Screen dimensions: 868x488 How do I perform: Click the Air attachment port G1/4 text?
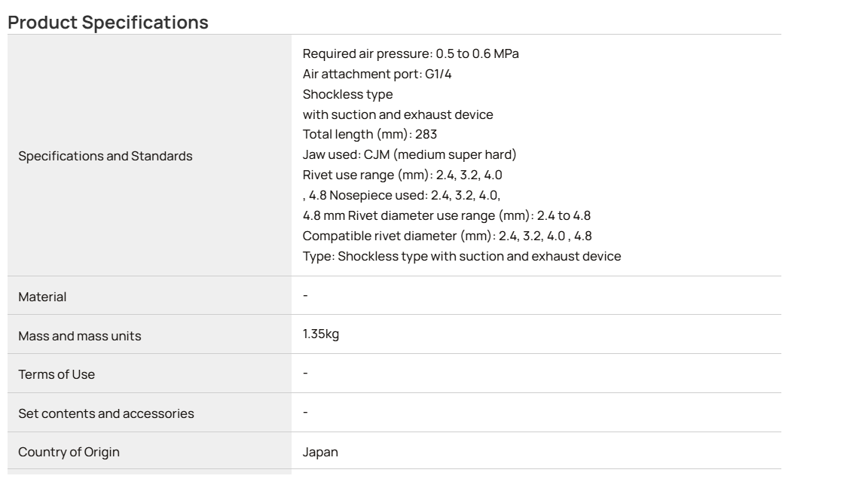(377, 74)
